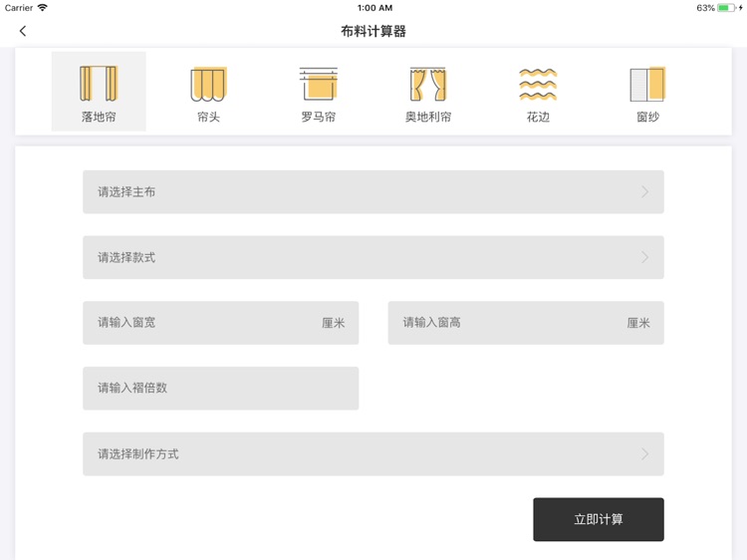Image resolution: width=747 pixels, height=560 pixels.
Task: Tap the 厘米 unit in height field
Action: click(x=637, y=323)
